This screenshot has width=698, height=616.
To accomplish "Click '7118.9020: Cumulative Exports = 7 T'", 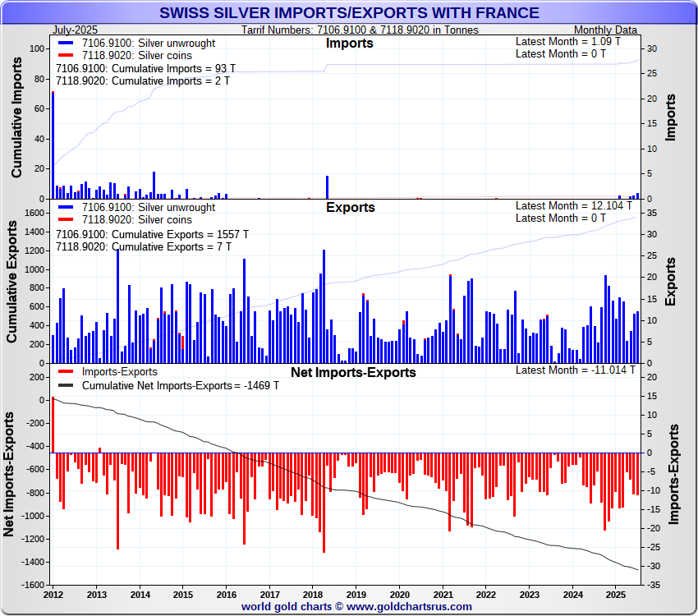I will click(144, 247).
